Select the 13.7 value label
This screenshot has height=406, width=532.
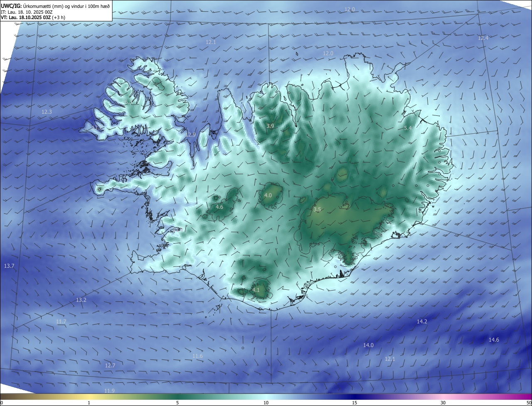tap(9, 266)
